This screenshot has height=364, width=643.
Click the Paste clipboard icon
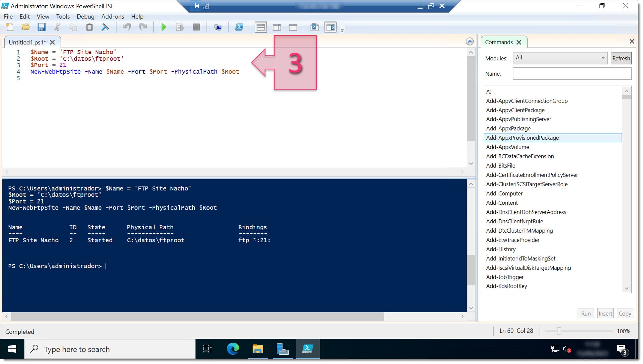coord(89,27)
